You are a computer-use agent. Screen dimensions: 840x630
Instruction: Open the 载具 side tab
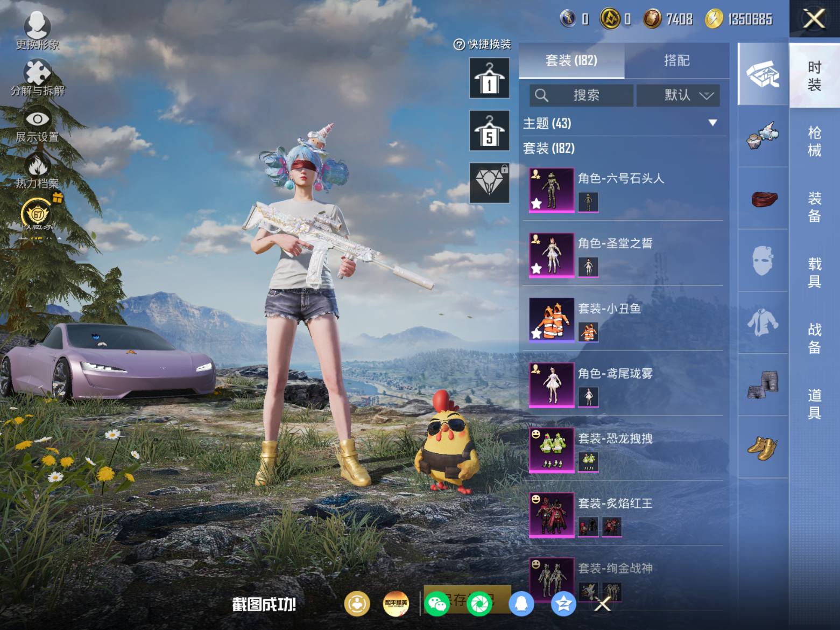[815, 272]
